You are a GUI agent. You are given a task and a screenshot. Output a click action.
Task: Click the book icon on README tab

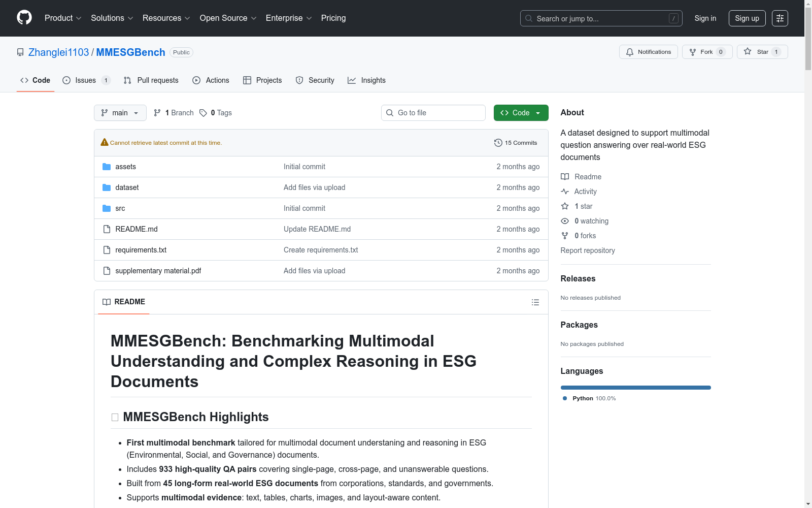107,302
